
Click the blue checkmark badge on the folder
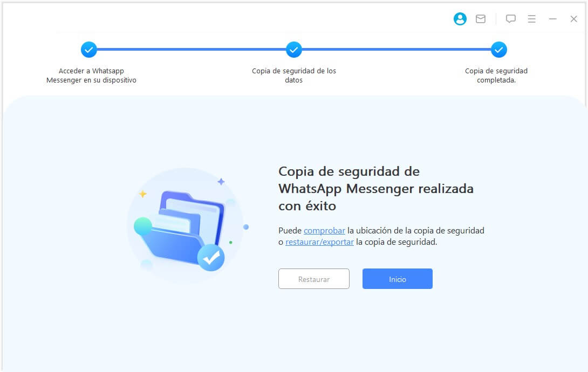[x=211, y=258]
